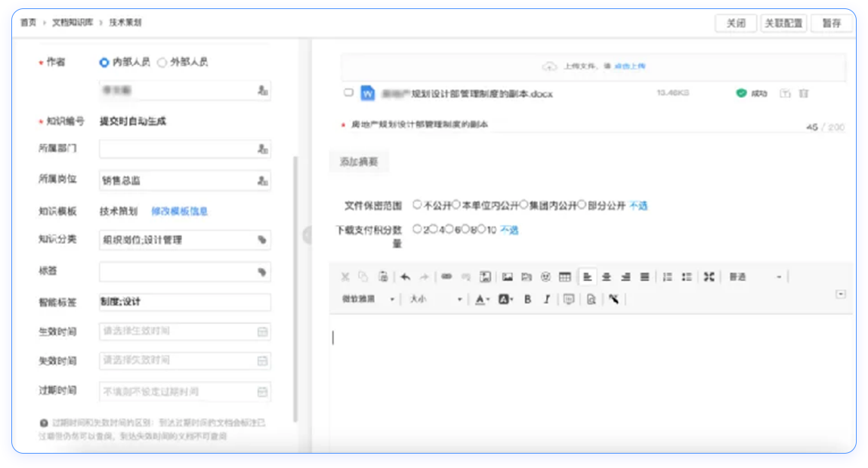
Task: Open the font color picker
Action: click(480, 300)
